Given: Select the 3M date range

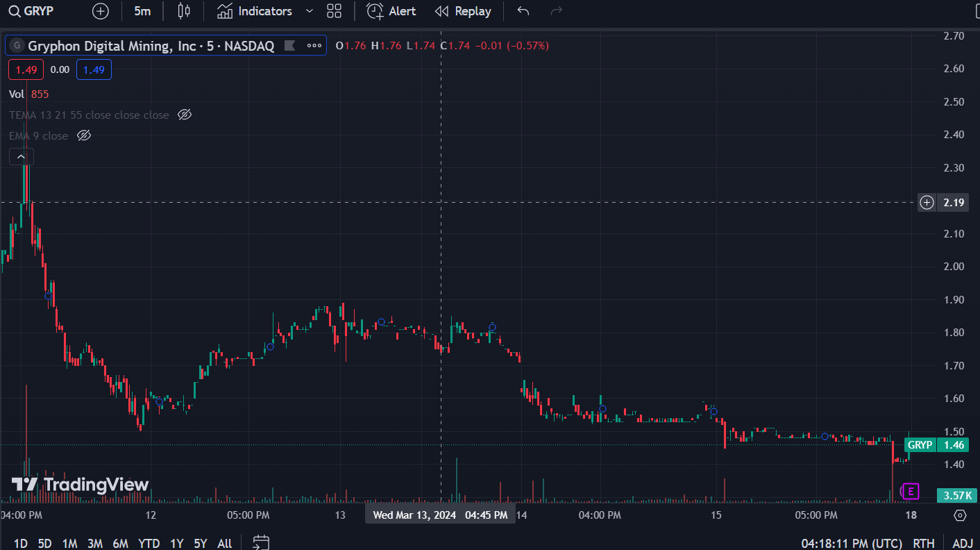Looking at the screenshot, I should point(94,543).
